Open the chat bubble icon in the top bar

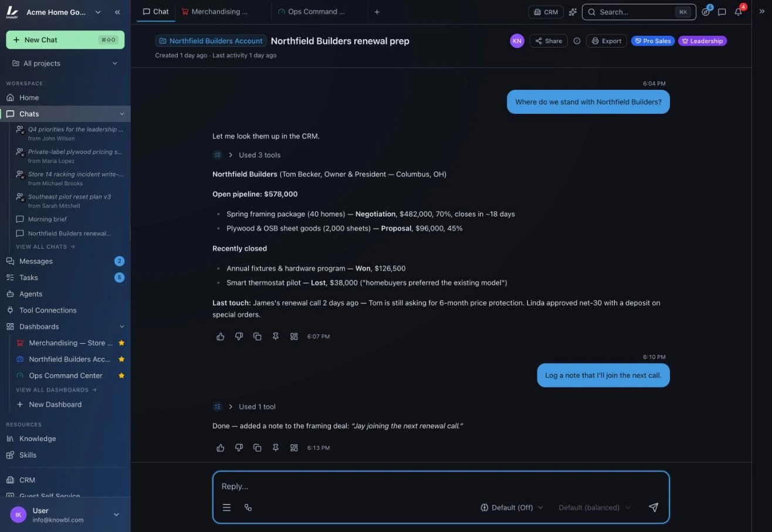click(x=722, y=12)
